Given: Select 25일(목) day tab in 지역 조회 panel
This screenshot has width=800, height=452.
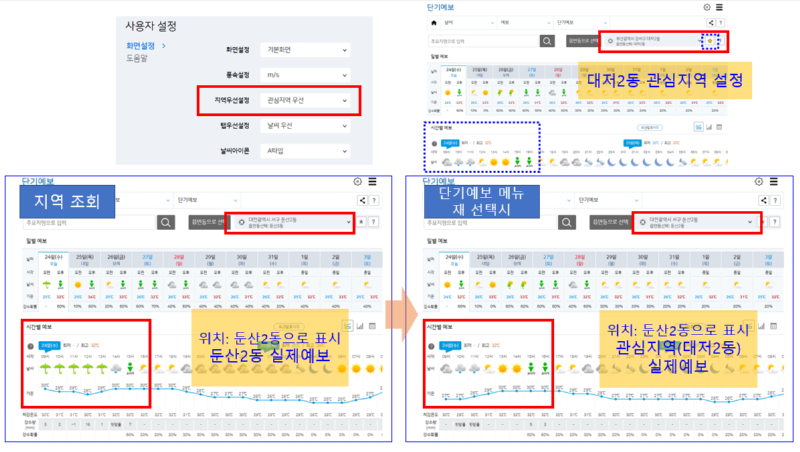Looking at the screenshot, I should click(x=85, y=260).
